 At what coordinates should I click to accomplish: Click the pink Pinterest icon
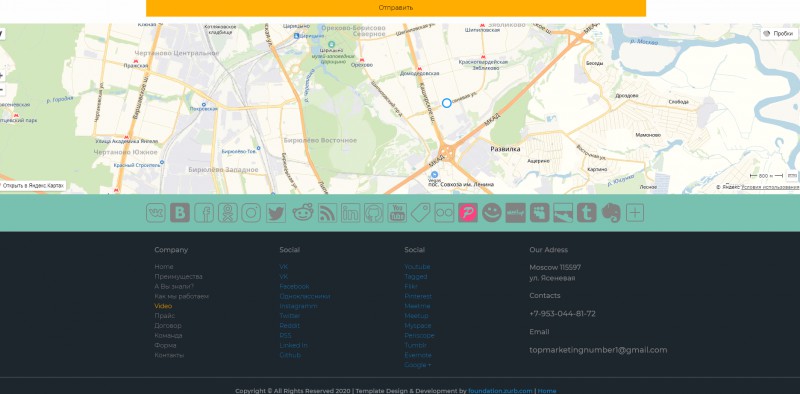click(468, 213)
